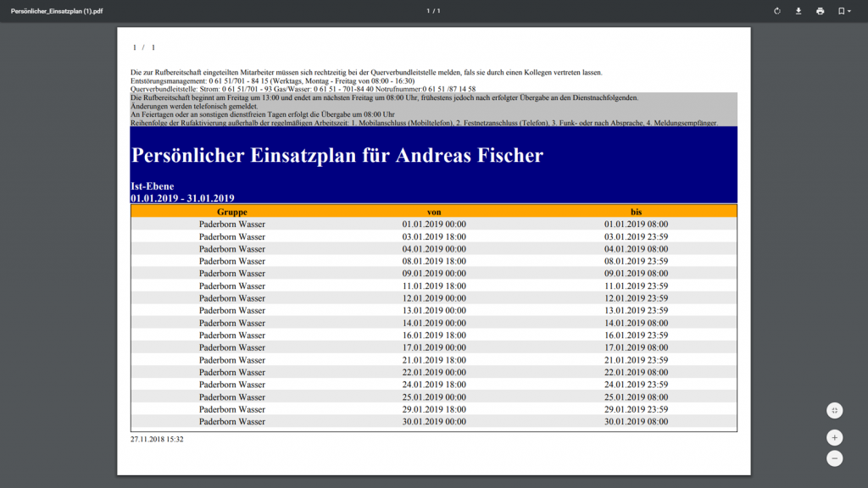
Task: Zoom out with the minus button
Action: [x=835, y=458]
